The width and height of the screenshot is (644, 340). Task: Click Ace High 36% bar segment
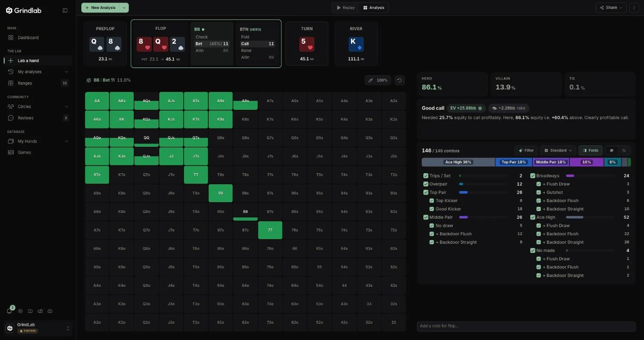[458, 162]
